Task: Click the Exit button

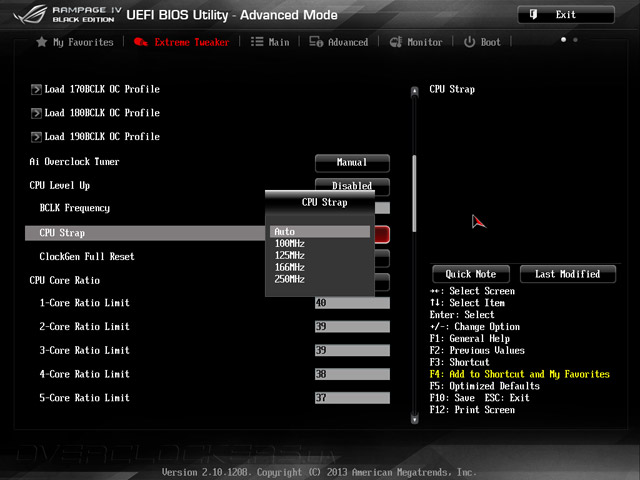Action: [566, 15]
